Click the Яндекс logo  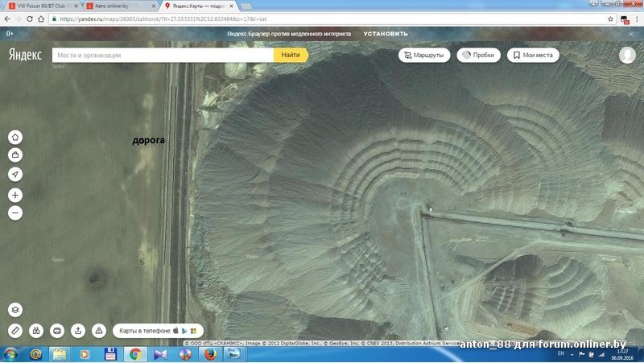coord(25,55)
